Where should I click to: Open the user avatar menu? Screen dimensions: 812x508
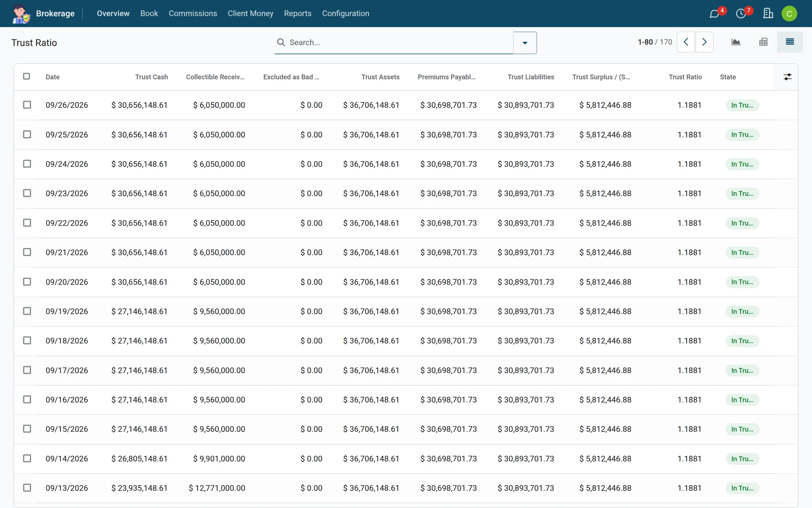(789, 14)
